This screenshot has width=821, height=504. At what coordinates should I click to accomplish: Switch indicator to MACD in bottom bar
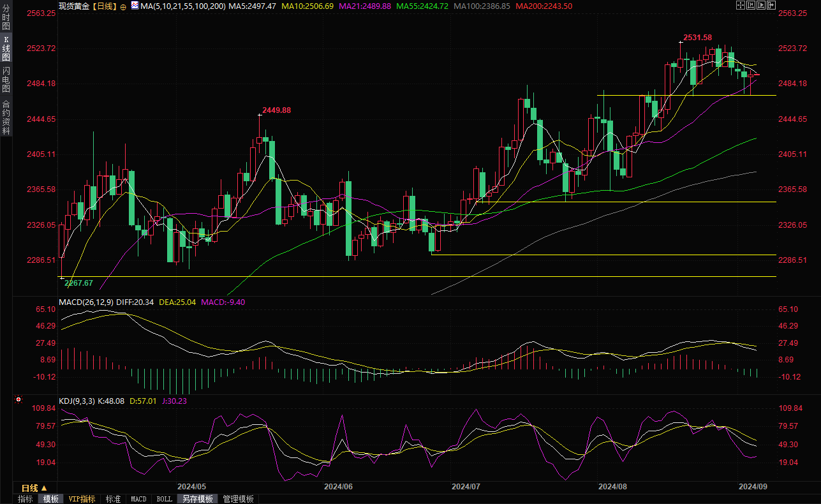138,499
